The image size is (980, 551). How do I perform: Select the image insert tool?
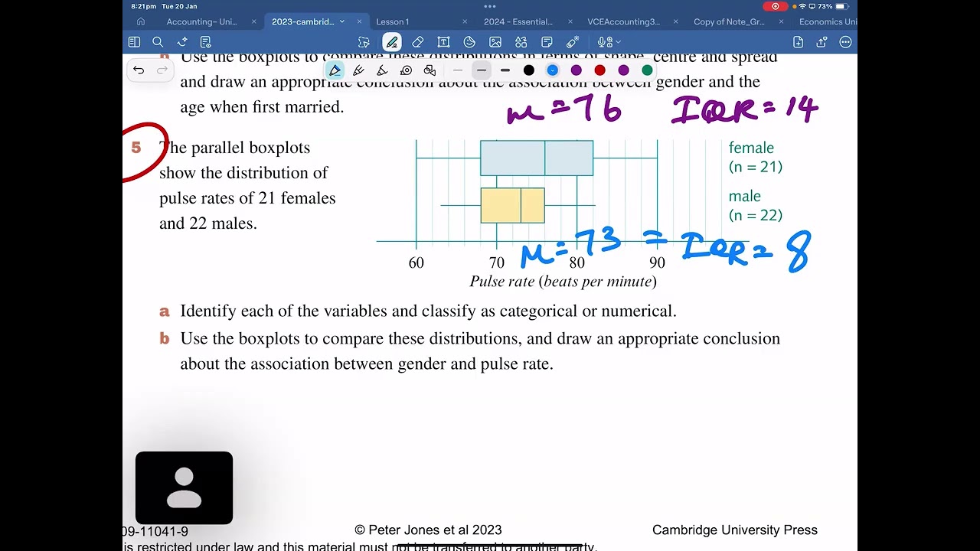tap(495, 42)
